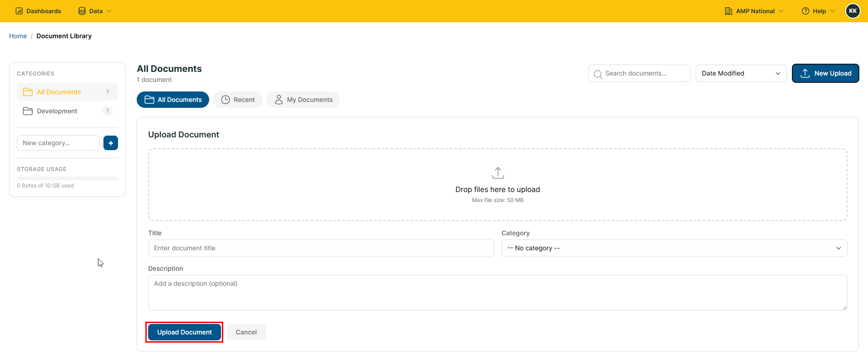Focus the Description textarea
This screenshot has width=868, height=354.
click(498, 293)
